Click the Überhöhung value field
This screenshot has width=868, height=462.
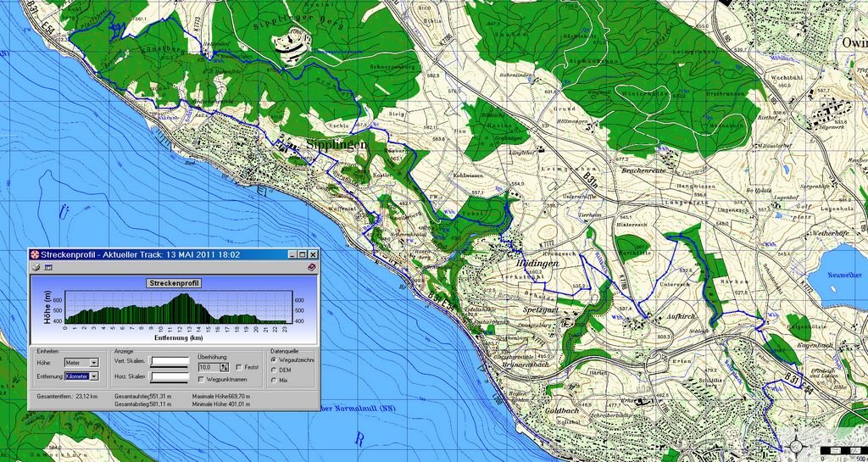pos(208,367)
